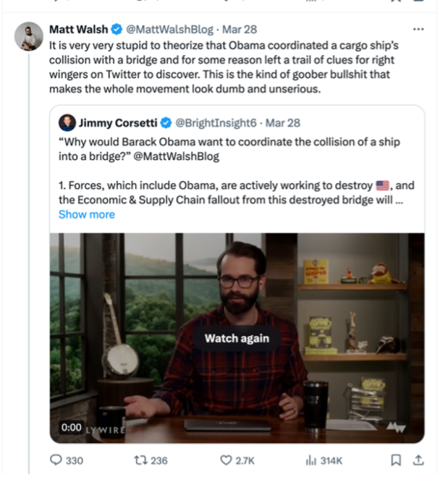This screenshot has height=477, width=448.
Task: Click the Jimmy Corsetti display name
Action: pyautogui.click(x=118, y=123)
